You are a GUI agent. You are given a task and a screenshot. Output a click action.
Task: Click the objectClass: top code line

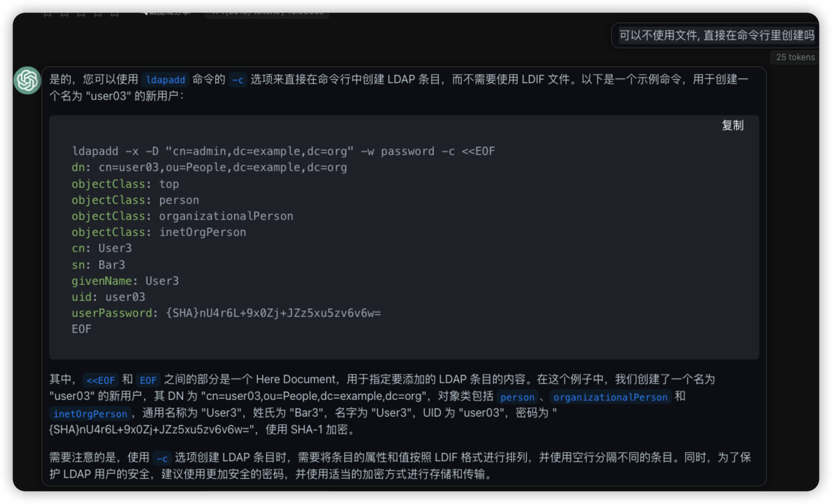click(x=125, y=184)
